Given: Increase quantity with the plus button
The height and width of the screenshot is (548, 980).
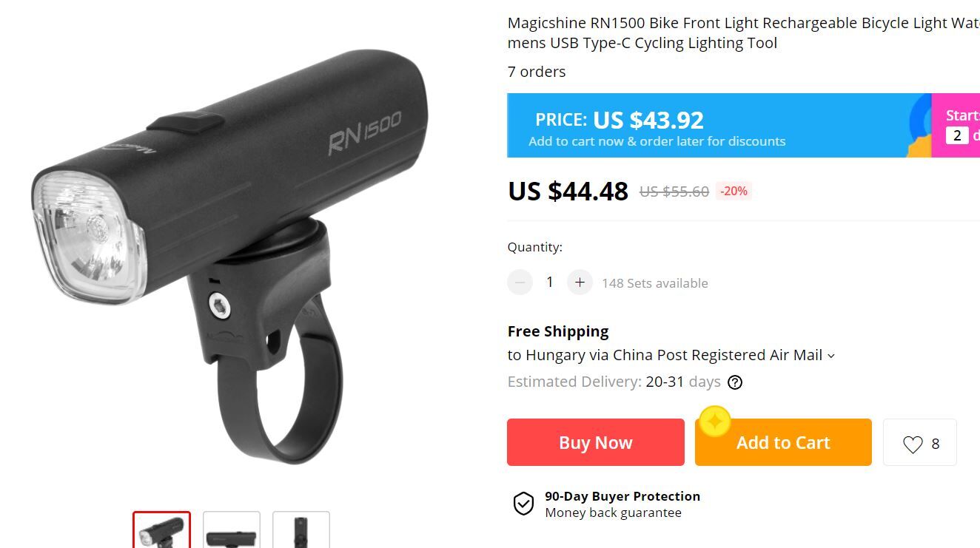Looking at the screenshot, I should coord(580,282).
